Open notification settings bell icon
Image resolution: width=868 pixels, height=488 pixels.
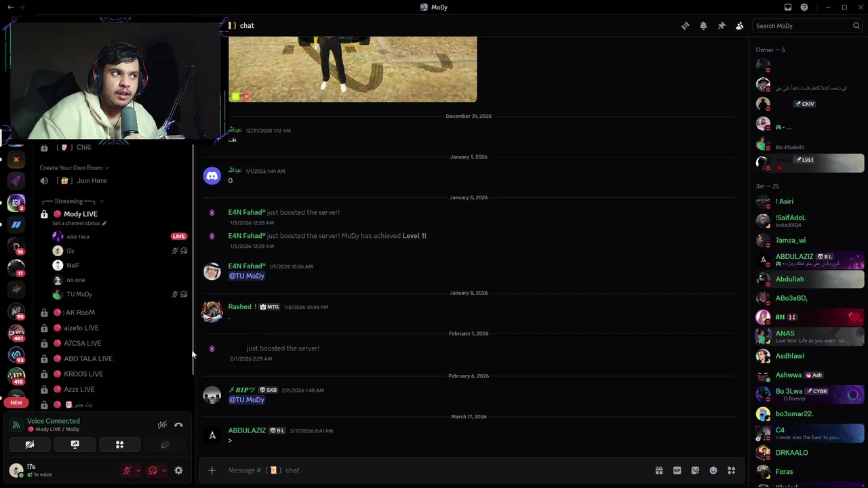[x=703, y=26]
